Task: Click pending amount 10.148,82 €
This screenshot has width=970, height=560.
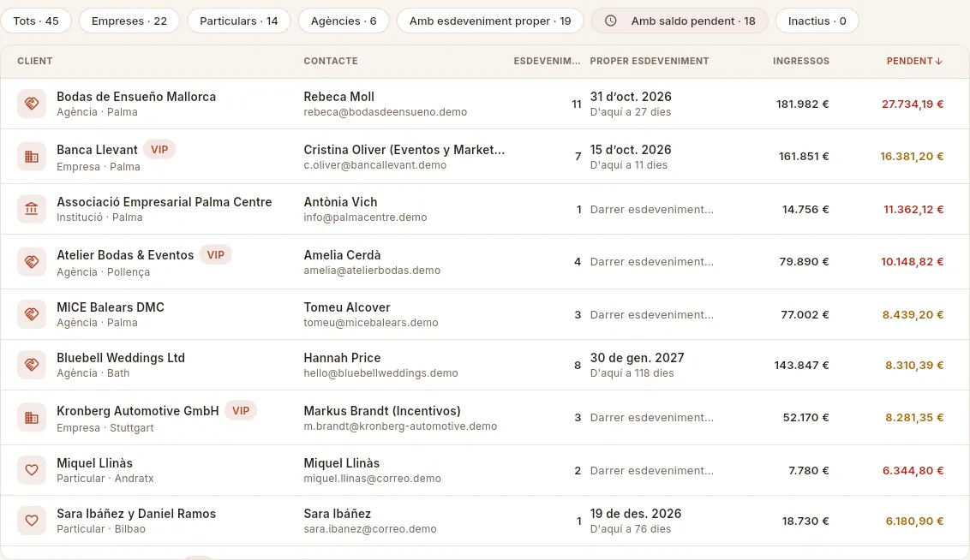Action: [913, 261]
